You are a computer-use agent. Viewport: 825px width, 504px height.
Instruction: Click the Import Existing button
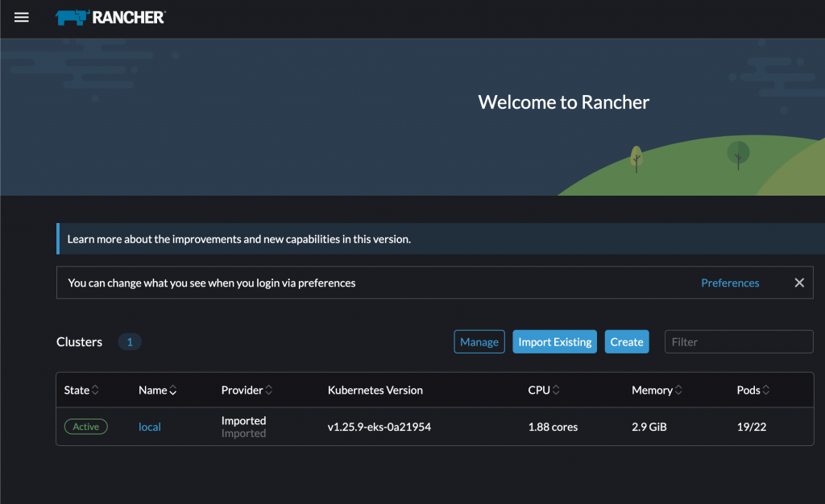point(554,341)
